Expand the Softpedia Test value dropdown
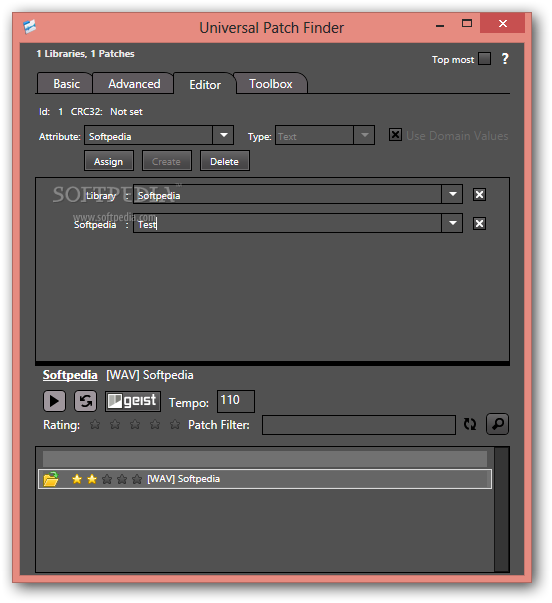 pos(452,223)
